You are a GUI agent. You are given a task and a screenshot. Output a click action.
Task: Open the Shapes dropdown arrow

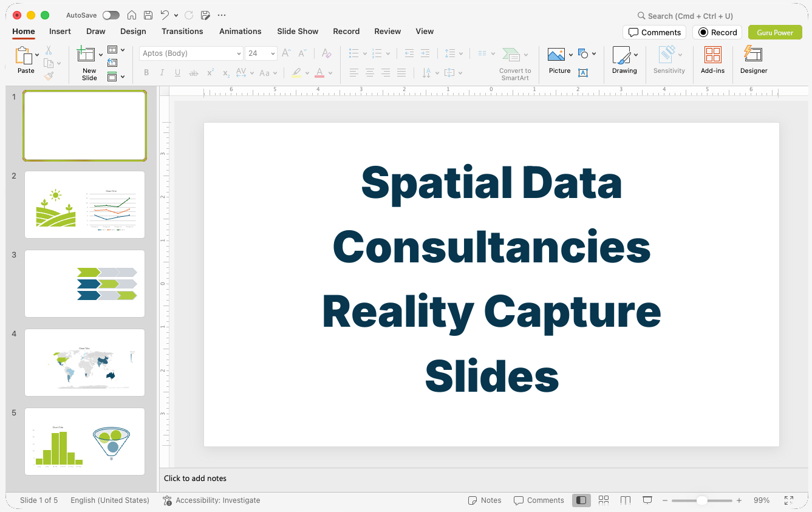coord(594,53)
